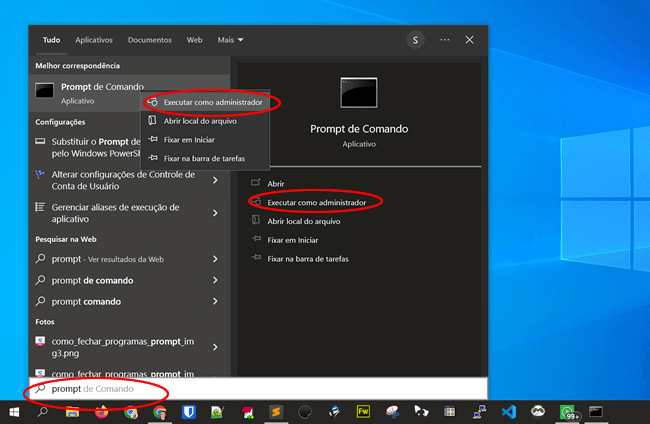Expand the 'Mais' filter dropdown
Viewport: 650px width, 424px height.
(x=230, y=40)
